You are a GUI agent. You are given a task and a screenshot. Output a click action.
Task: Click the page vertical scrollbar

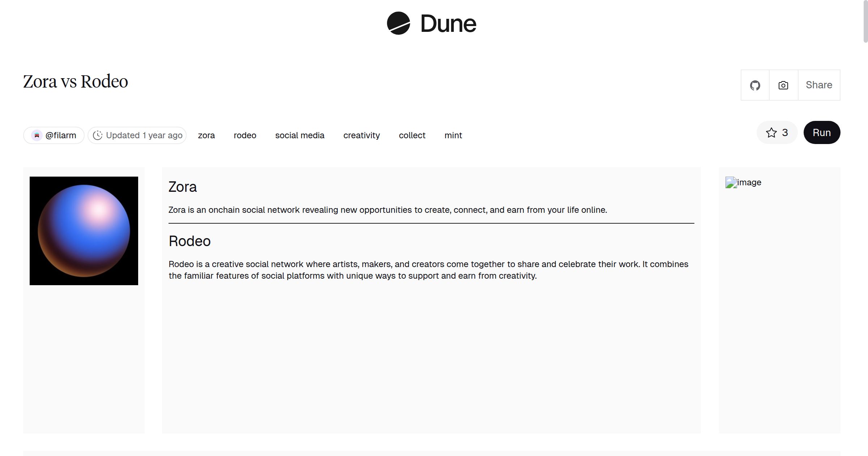pos(865,22)
